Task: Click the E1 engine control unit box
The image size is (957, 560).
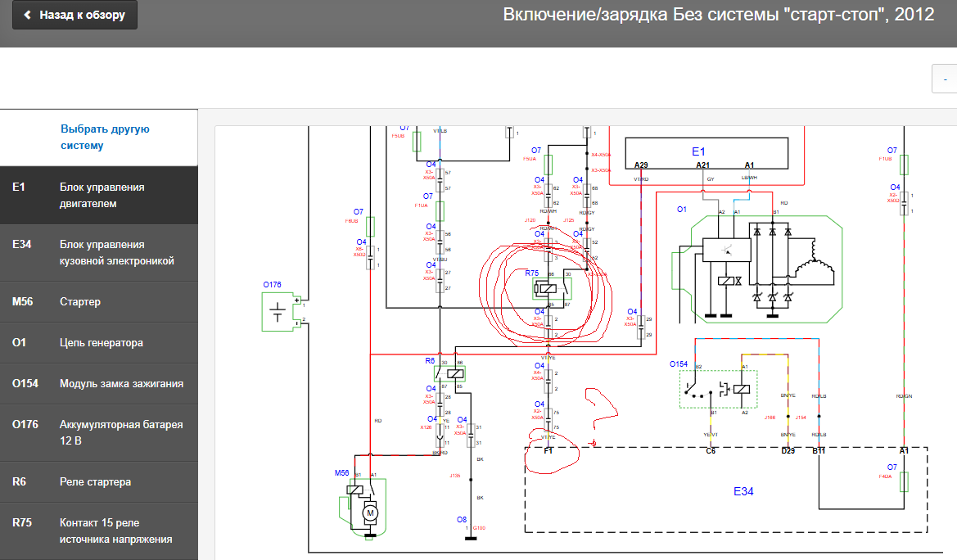Action: click(706, 152)
